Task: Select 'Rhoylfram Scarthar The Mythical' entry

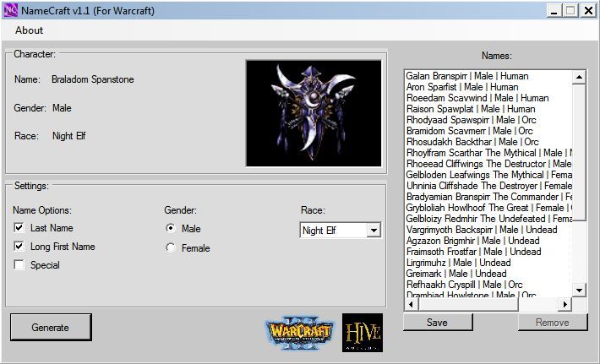Action: point(489,153)
